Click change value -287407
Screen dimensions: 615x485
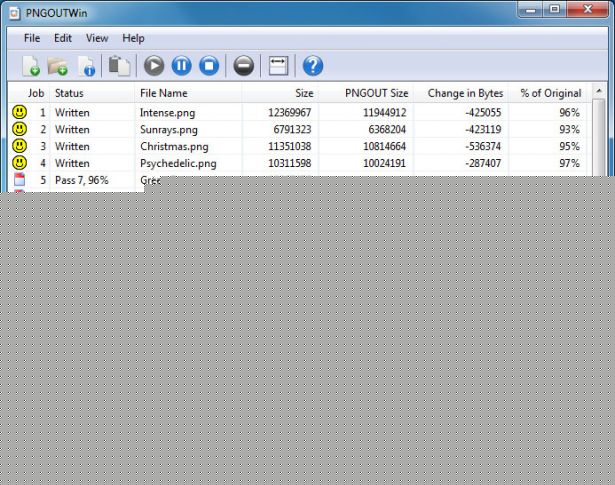483,163
